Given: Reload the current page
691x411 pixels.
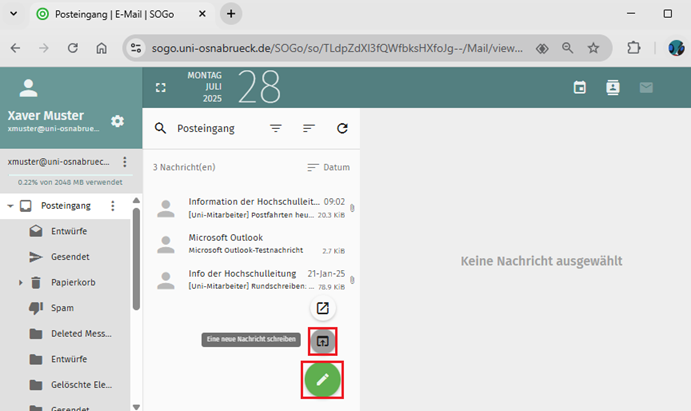Looking at the screenshot, I should point(73,48).
